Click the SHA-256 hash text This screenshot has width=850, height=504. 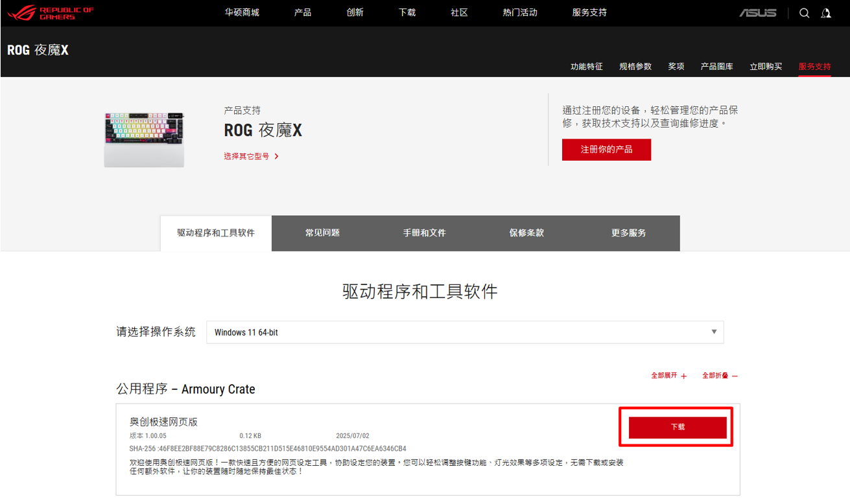(x=268, y=448)
